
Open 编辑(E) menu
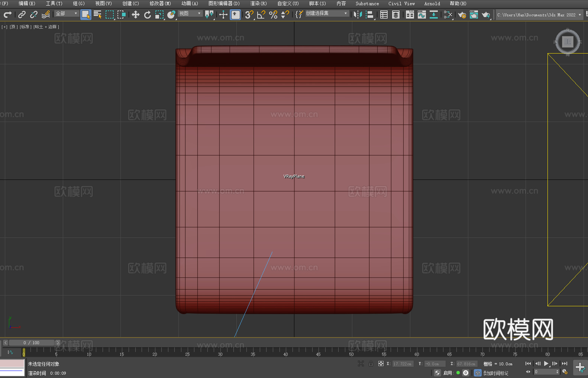click(x=27, y=4)
